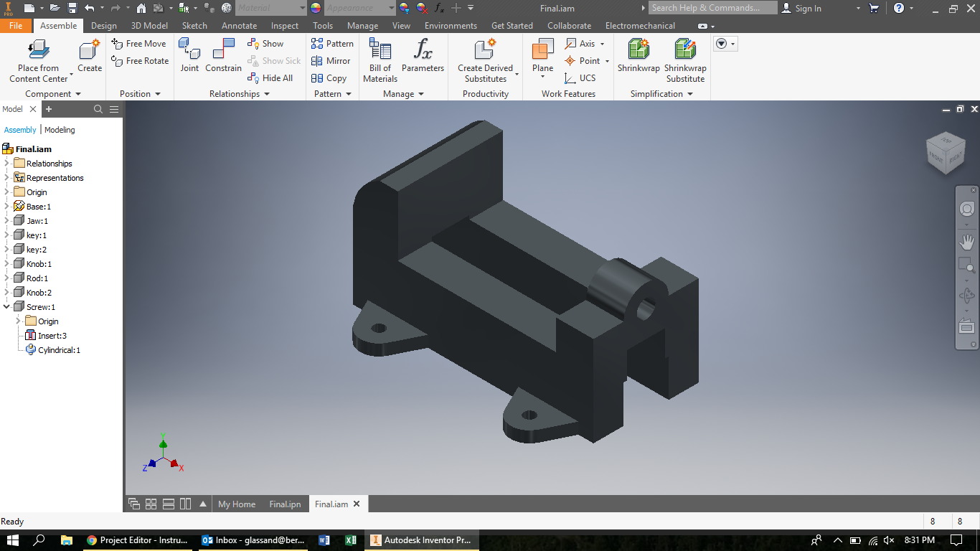Viewport: 980px width, 551px height.
Task: Click the Save icon in quick access toolbar
Action: (72, 8)
